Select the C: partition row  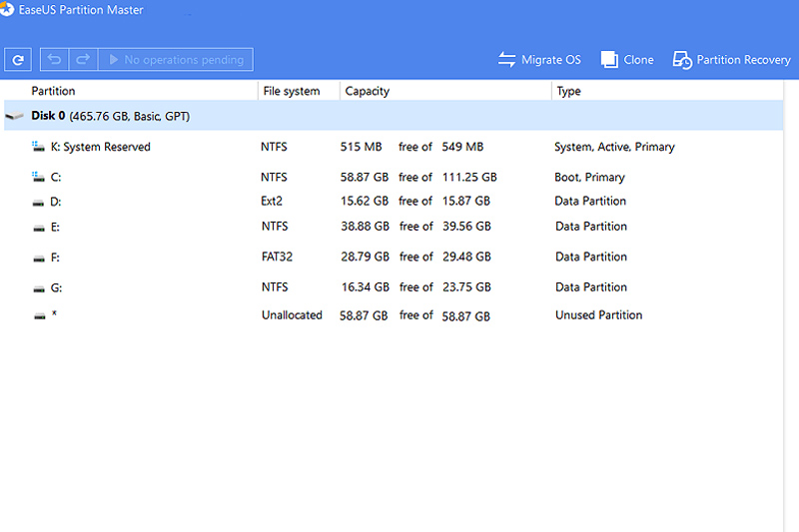pyautogui.click(x=394, y=177)
